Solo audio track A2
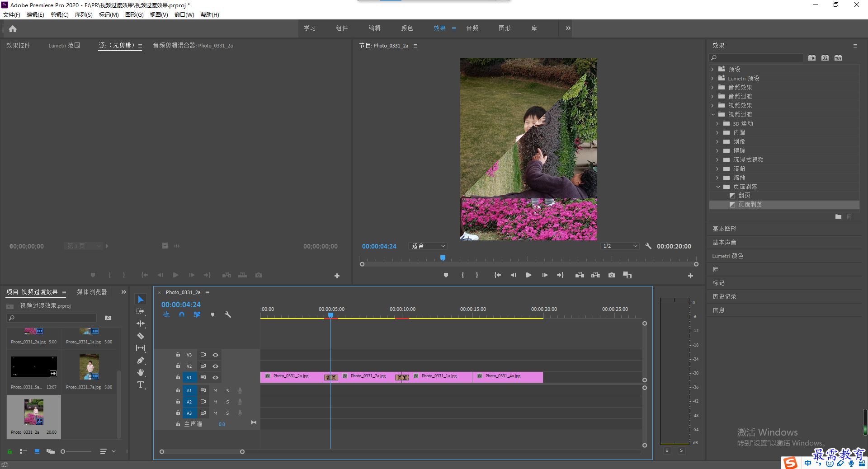Viewport: 868px width, 469px height. pyautogui.click(x=227, y=402)
